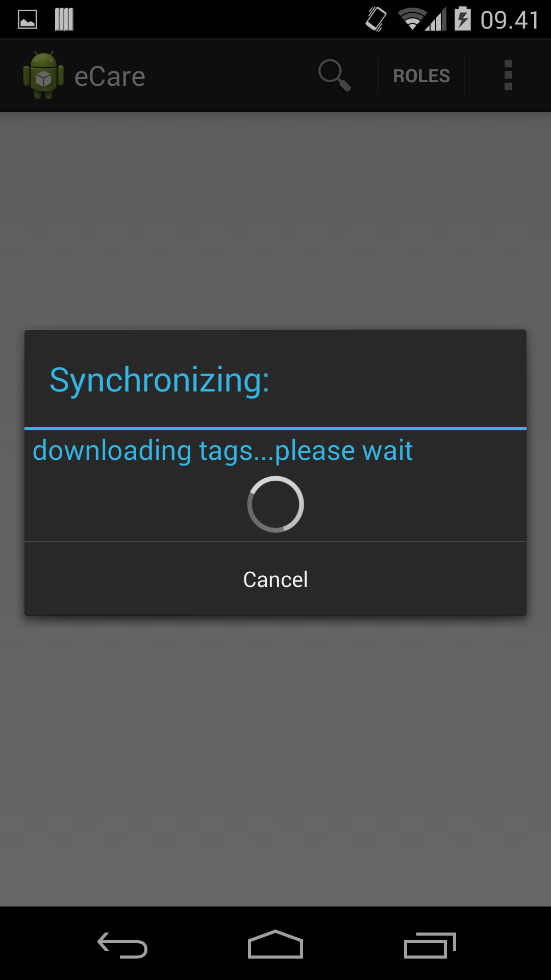
Task: Tap the Wi-Fi signal status icon
Action: pyautogui.click(x=412, y=19)
